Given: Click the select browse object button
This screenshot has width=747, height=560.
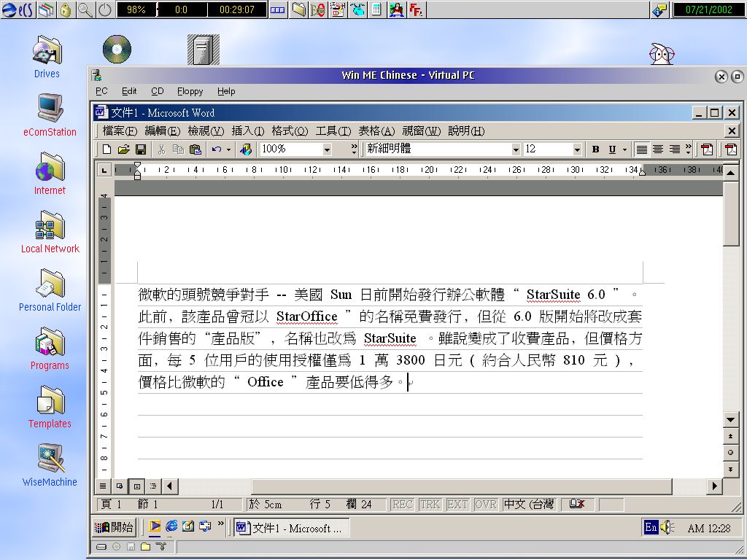Looking at the screenshot, I should pos(730,452).
